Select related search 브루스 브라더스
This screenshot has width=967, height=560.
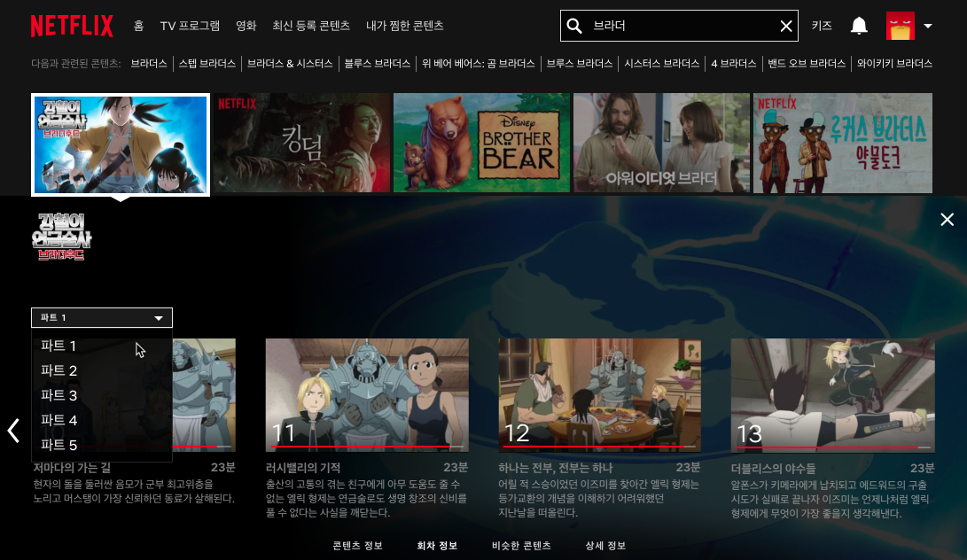click(580, 64)
